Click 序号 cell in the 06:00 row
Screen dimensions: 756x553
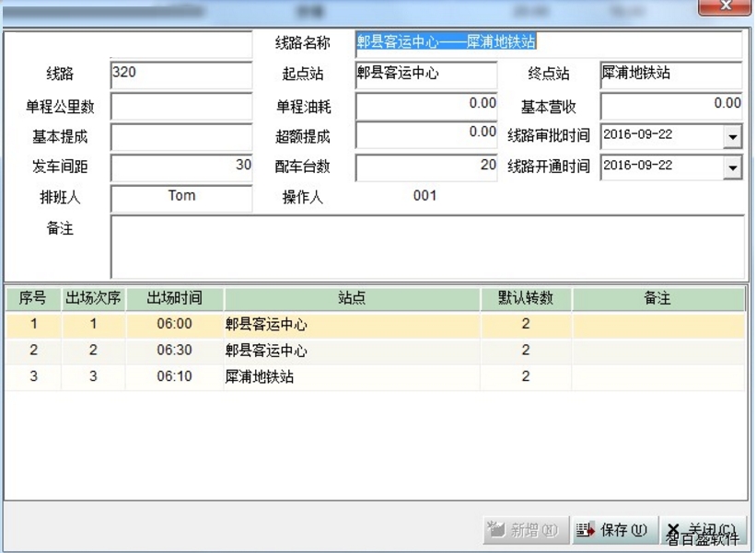(33, 324)
